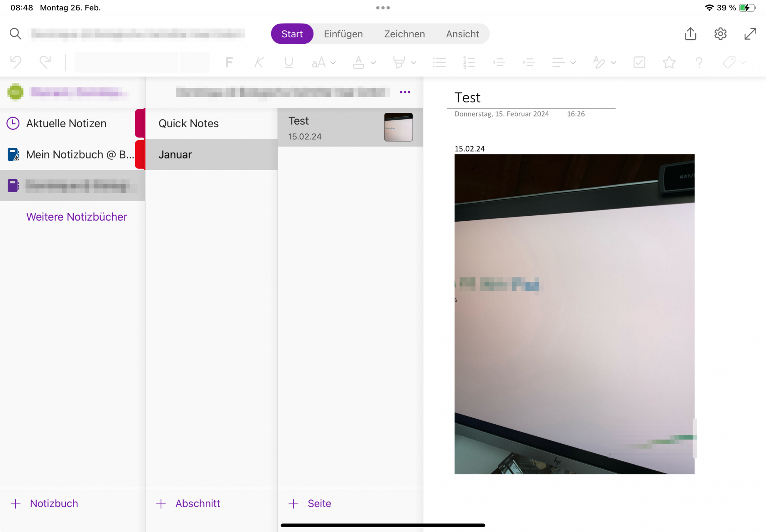Insert a to-do checkbox tag

640,62
